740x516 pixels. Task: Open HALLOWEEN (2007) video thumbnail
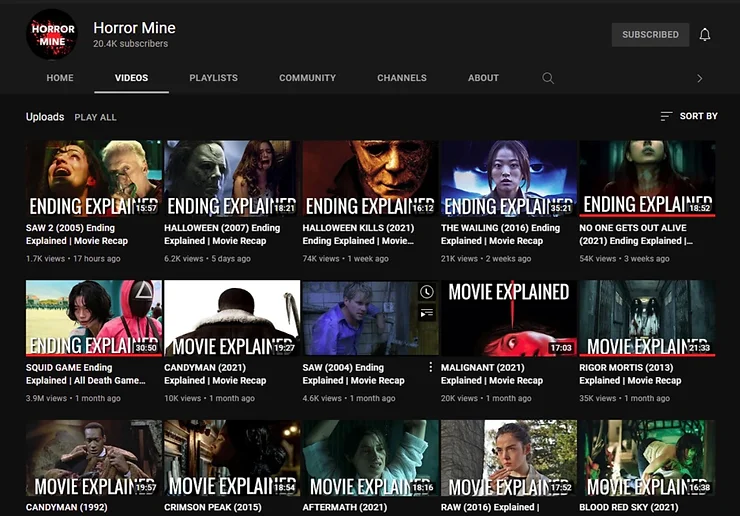(x=232, y=178)
